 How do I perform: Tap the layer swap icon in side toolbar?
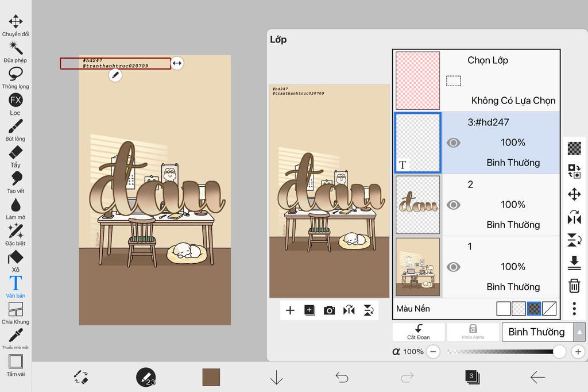pyautogui.click(x=574, y=171)
